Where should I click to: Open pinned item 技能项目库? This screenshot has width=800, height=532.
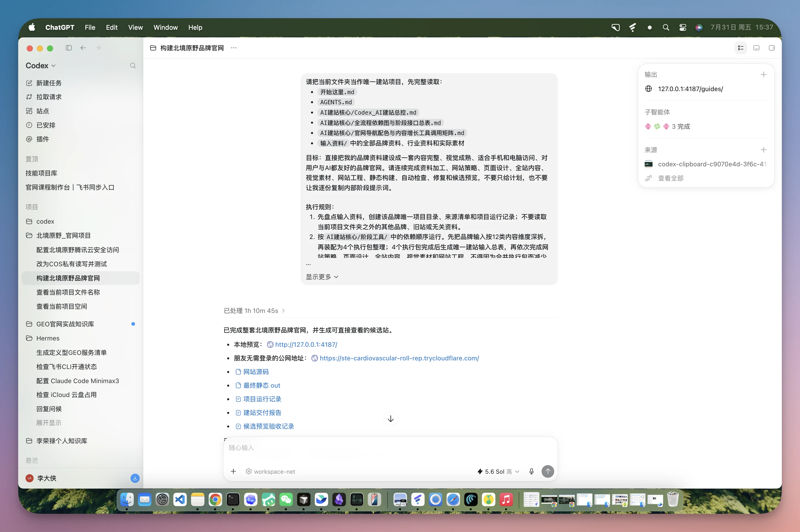coord(41,173)
